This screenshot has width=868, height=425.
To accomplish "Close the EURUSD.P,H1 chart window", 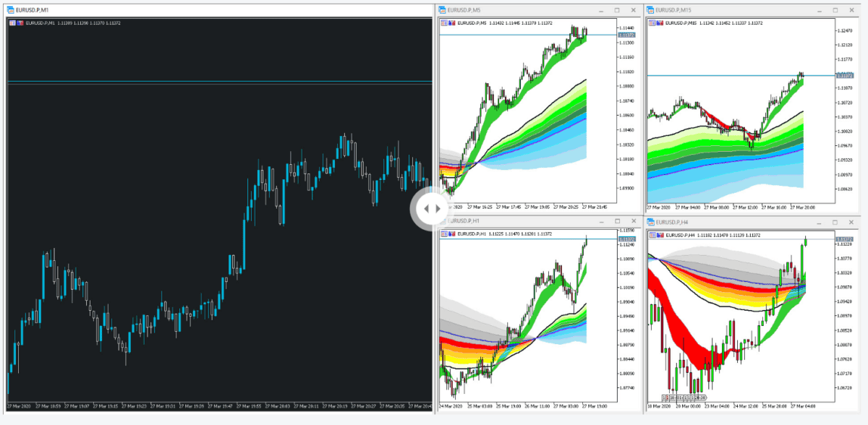I will click(634, 222).
